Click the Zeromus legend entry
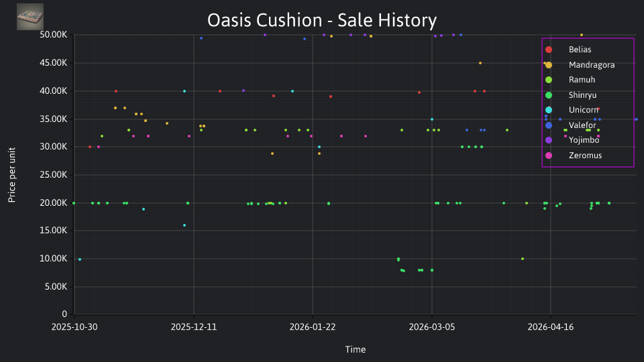This screenshot has width=644, height=362. (574, 156)
